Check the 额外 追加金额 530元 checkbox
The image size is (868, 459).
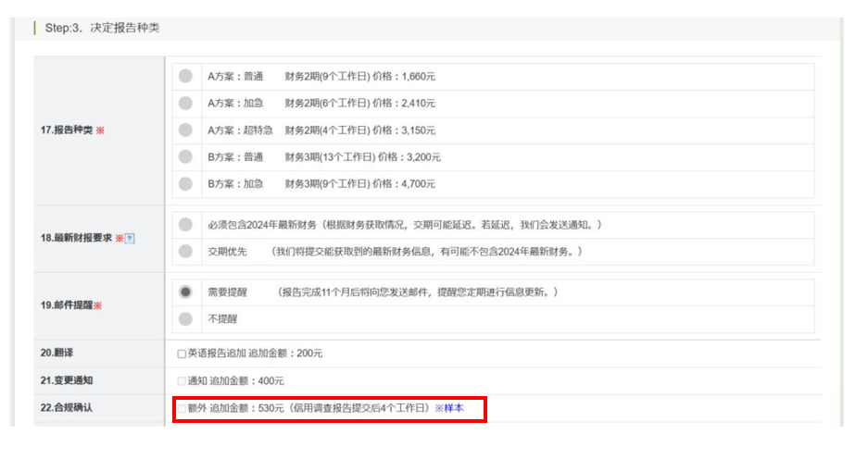[182, 408]
